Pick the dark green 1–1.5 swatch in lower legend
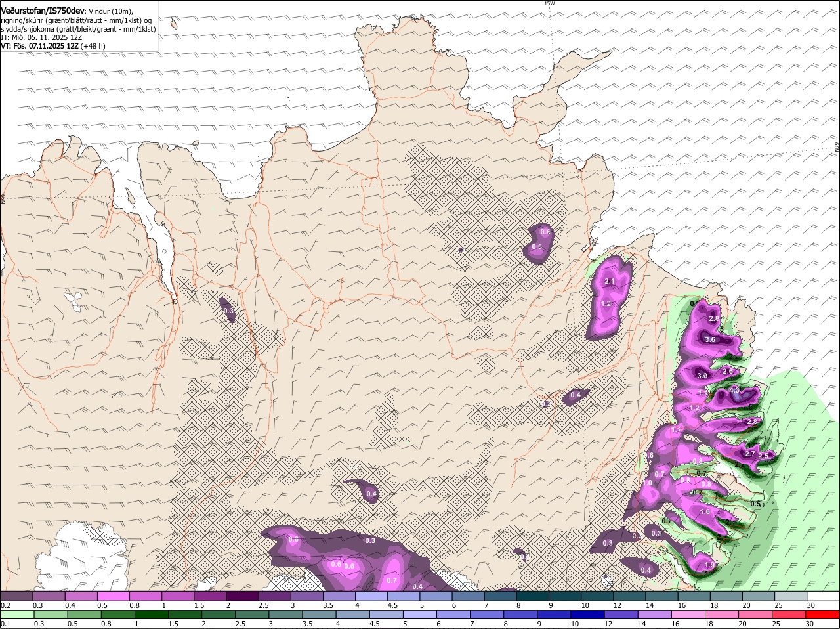Screen dimensions: 840x629 point(152,614)
